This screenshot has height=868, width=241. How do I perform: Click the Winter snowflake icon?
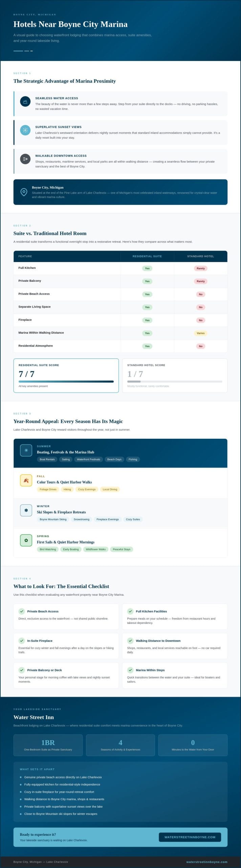pos(26,510)
